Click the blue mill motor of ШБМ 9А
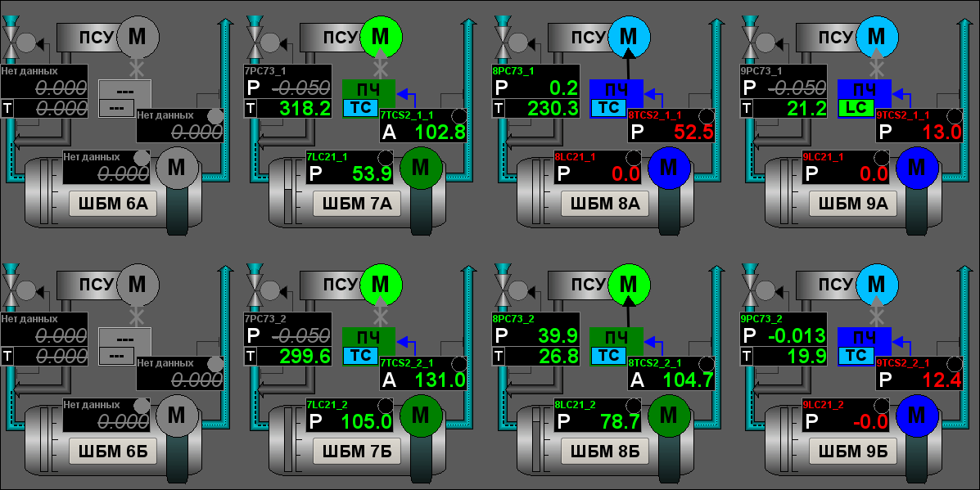 (916, 168)
